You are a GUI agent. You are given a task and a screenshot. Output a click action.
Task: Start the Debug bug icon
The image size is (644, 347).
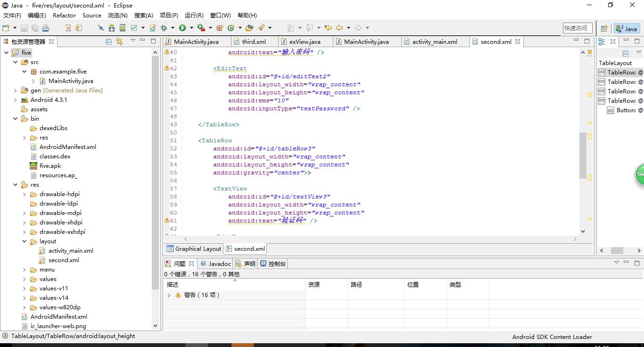(x=164, y=28)
